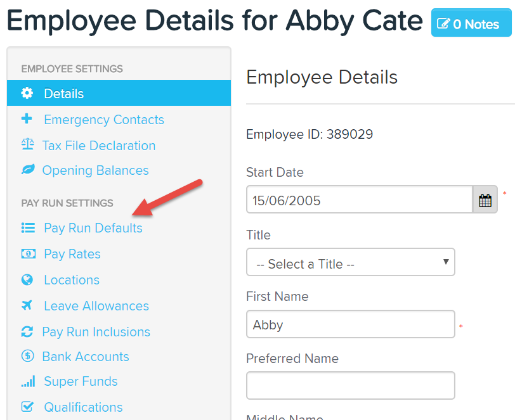The width and height of the screenshot is (515, 420).
Task: Click the money icon beside Pay Rates
Action: 27,253
